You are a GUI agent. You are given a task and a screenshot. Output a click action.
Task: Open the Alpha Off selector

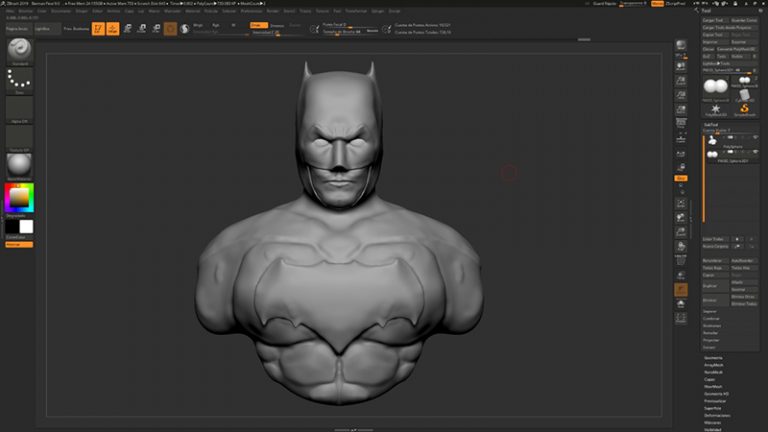(19, 109)
